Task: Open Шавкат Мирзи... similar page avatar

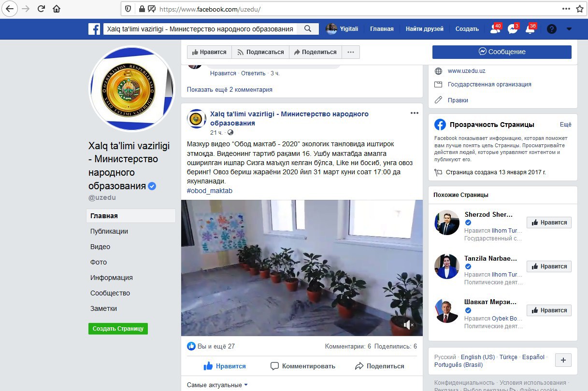Action: [447, 310]
